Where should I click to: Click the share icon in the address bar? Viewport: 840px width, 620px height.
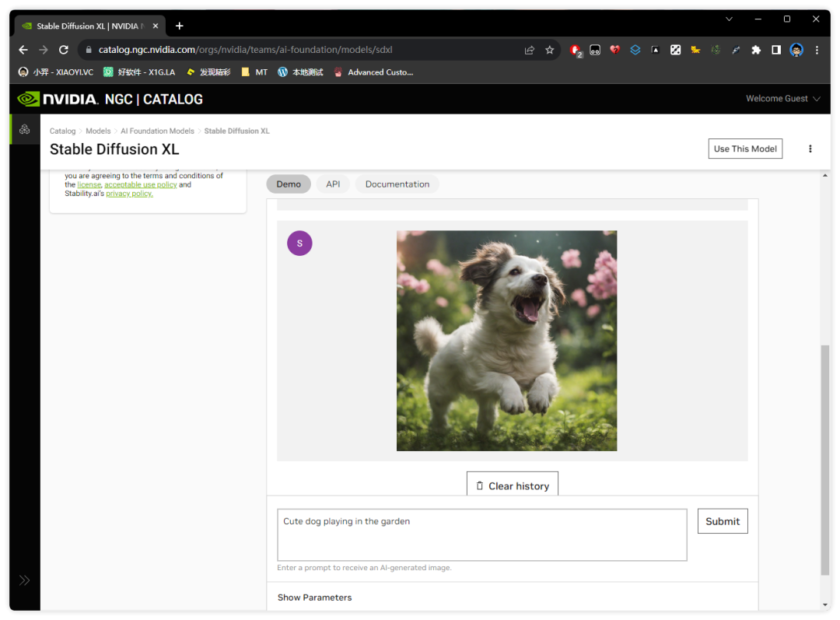530,50
